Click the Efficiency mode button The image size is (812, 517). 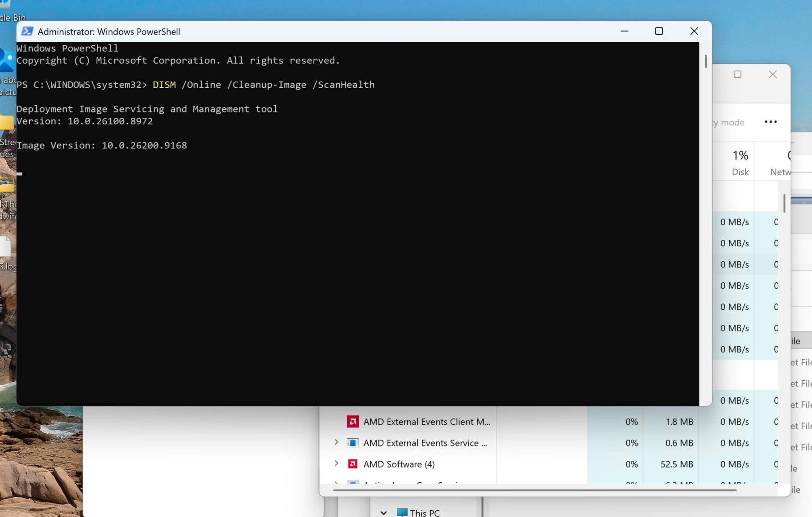(729, 122)
